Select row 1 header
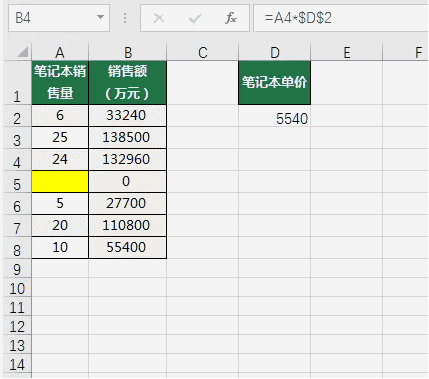The image size is (429, 379). tap(17, 83)
